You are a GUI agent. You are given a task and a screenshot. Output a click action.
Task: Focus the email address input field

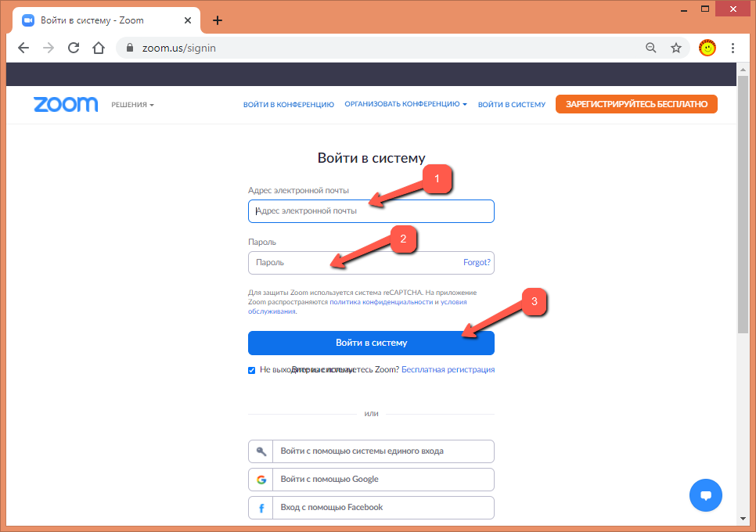click(371, 211)
